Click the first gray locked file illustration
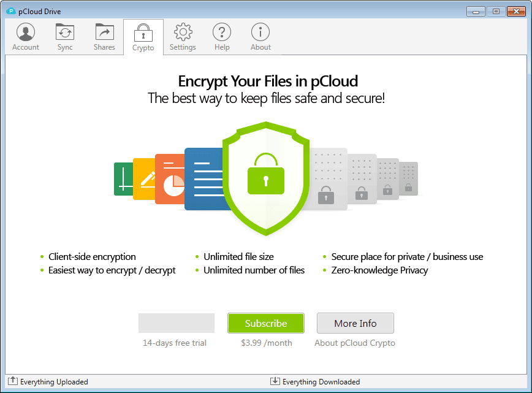Screen dimensions: 532x393 327,179
